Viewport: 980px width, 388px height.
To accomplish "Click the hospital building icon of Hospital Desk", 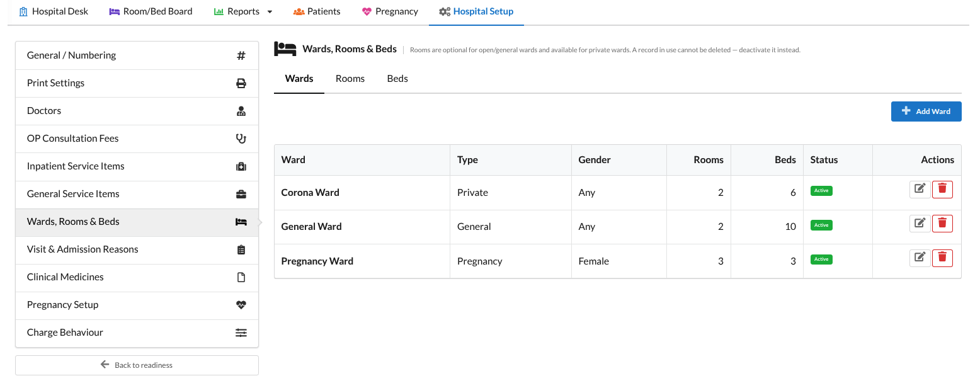I will click(23, 11).
